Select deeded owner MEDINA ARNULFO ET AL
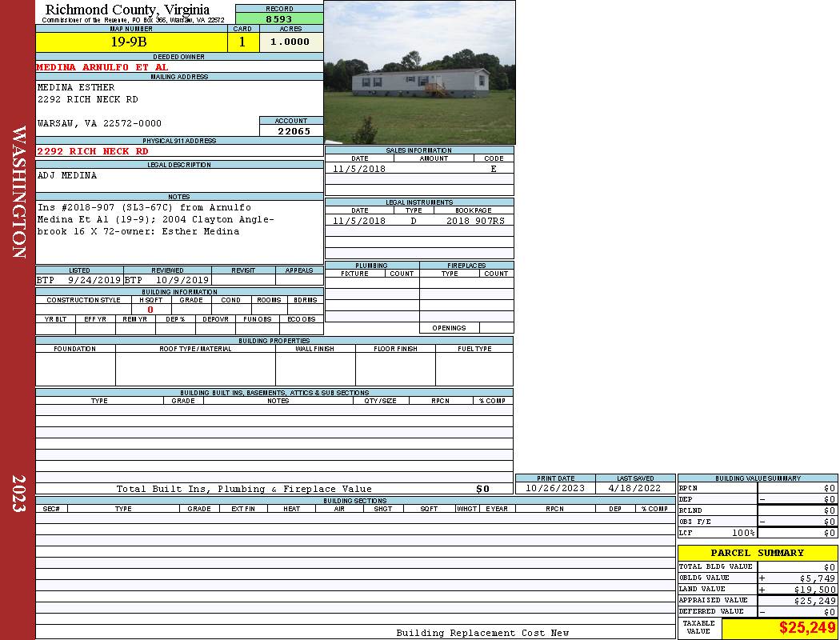 (x=102, y=67)
